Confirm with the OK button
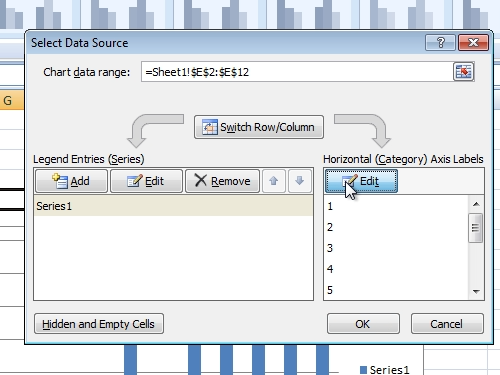The image size is (500, 375). tap(363, 324)
